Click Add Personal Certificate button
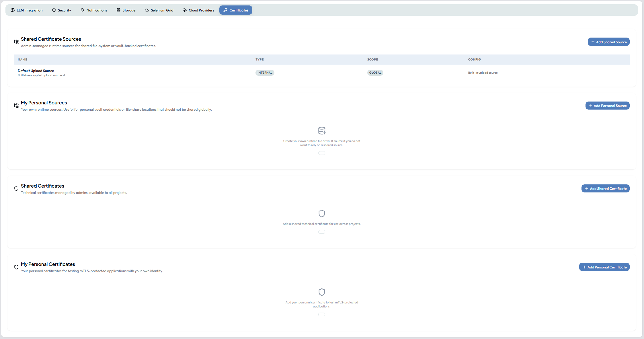 (x=604, y=267)
